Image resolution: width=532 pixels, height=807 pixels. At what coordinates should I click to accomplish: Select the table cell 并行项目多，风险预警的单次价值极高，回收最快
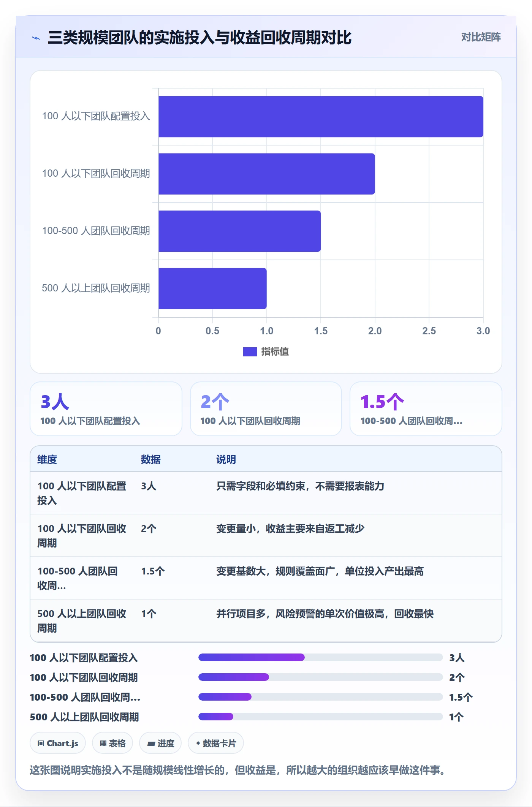coord(325,614)
